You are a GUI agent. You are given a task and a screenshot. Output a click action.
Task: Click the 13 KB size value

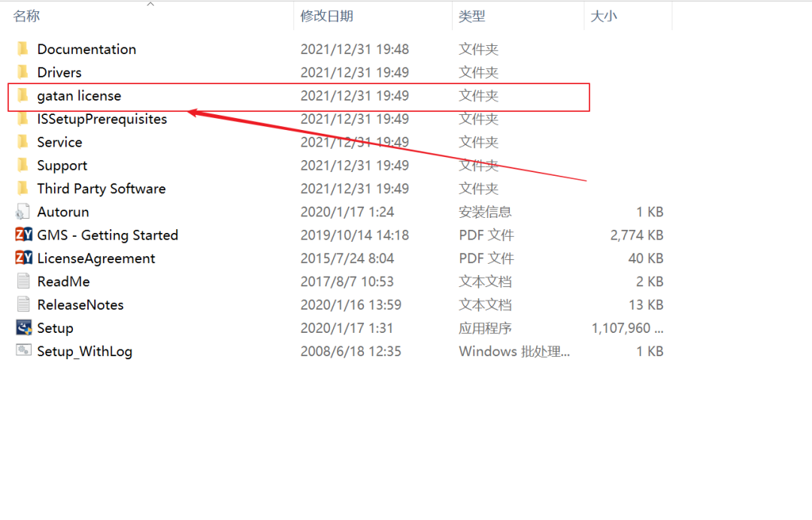[x=647, y=305]
